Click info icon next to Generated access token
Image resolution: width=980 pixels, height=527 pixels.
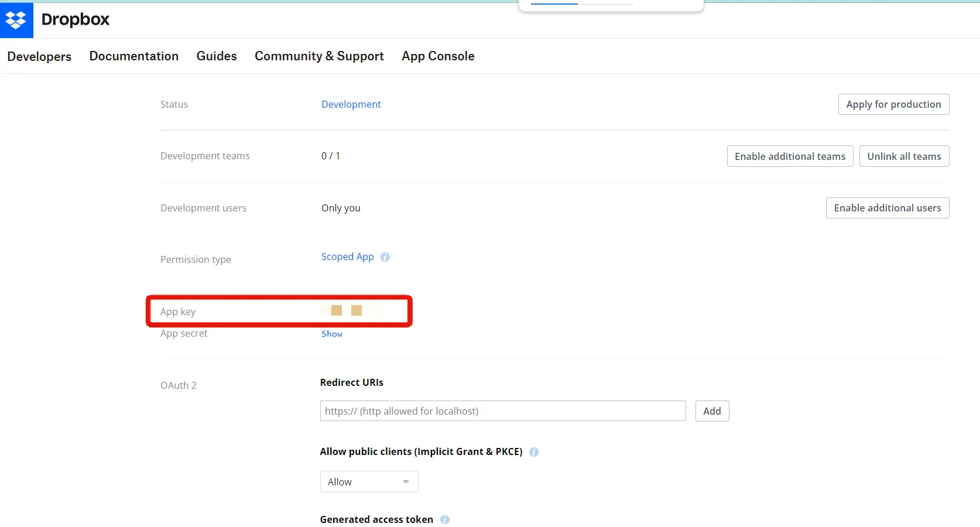pos(445,519)
